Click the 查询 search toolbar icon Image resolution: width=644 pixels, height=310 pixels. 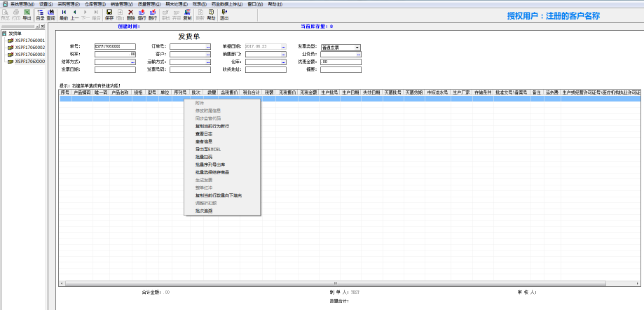click(x=50, y=15)
